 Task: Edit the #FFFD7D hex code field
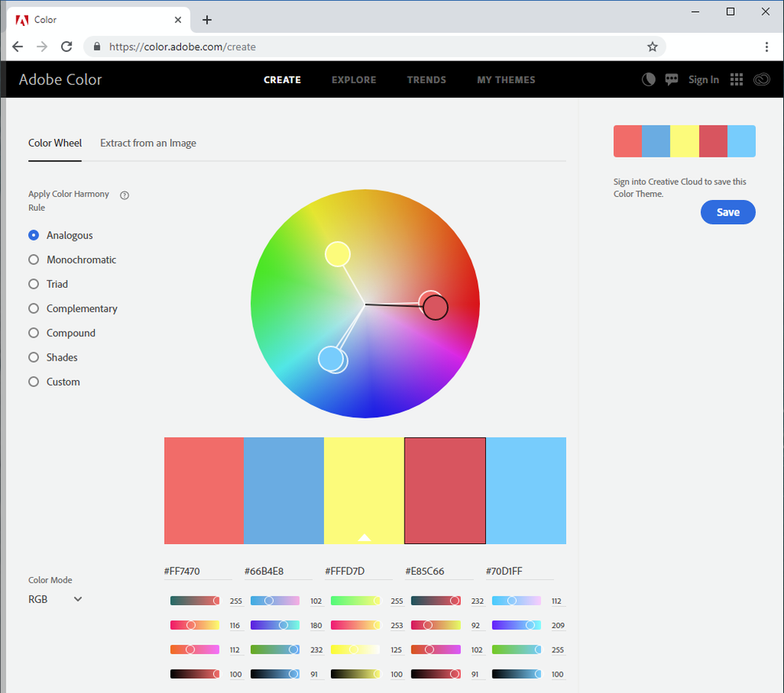point(359,571)
